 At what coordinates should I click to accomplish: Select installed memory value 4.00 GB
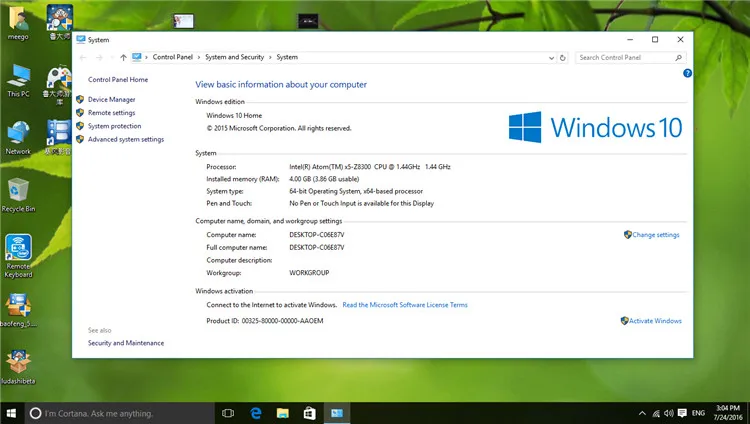(x=324, y=179)
